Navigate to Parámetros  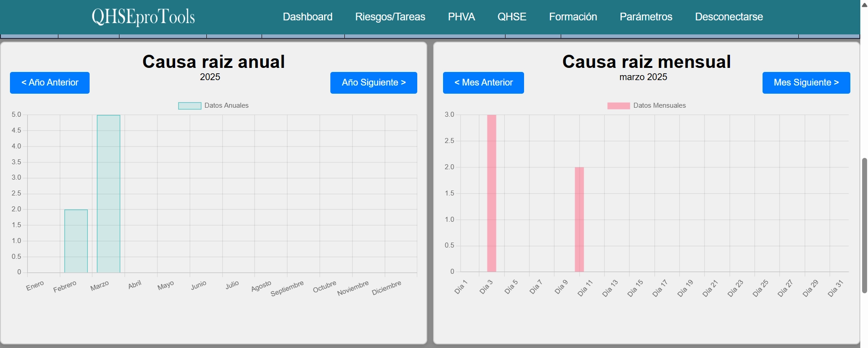pos(645,17)
